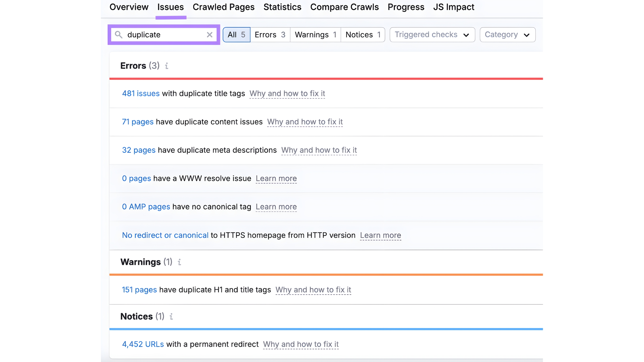The width and height of the screenshot is (644, 362).
Task: Open fix help for duplicate content issues
Action: coord(305,122)
